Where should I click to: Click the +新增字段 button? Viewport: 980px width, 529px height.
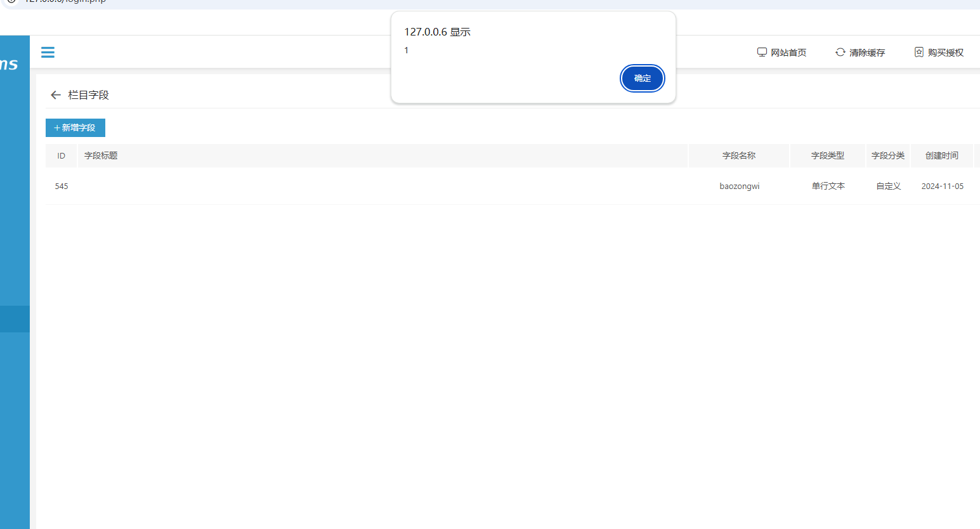[x=75, y=127]
